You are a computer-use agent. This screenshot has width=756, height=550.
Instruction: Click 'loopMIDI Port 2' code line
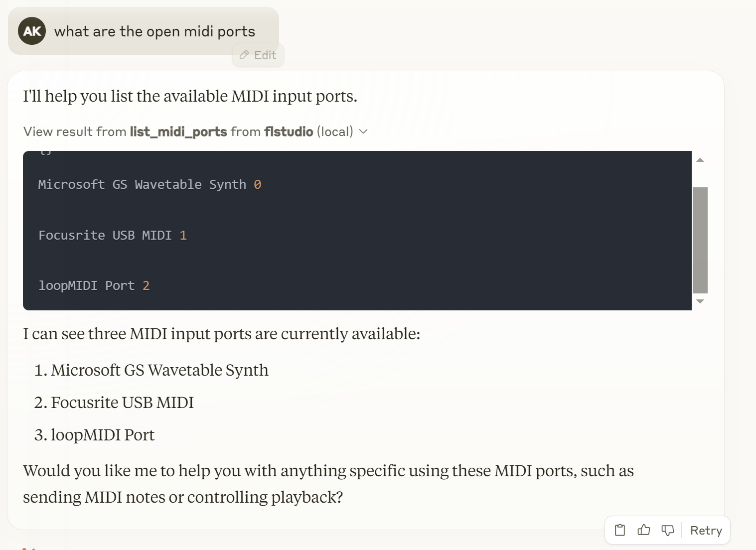[94, 285]
